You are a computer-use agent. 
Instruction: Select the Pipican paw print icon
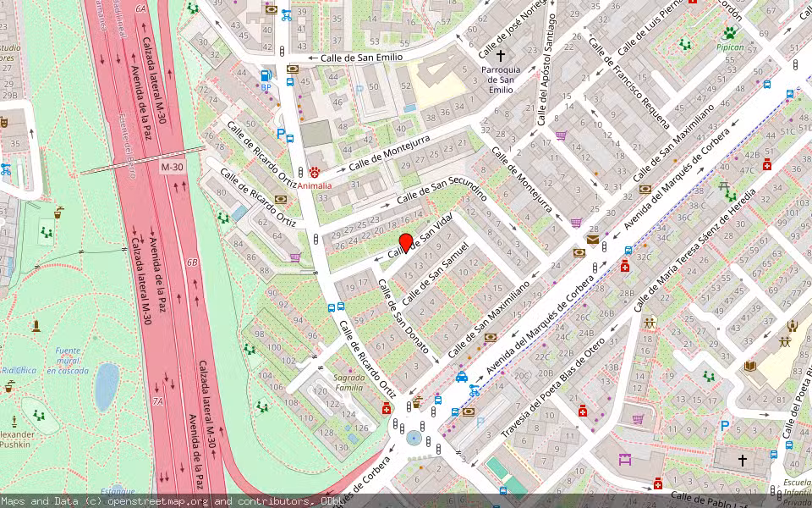pos(730,33)
